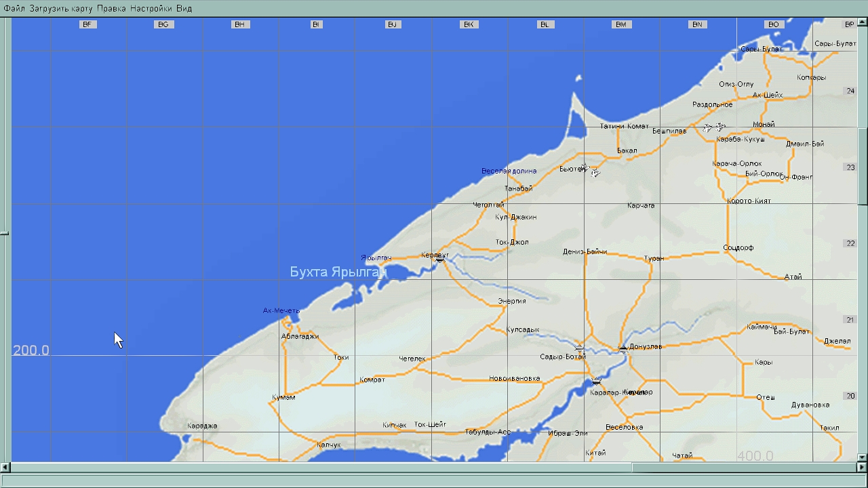Click the BJ column header
The width and height of the screenshot is (868, 488).
392,24
